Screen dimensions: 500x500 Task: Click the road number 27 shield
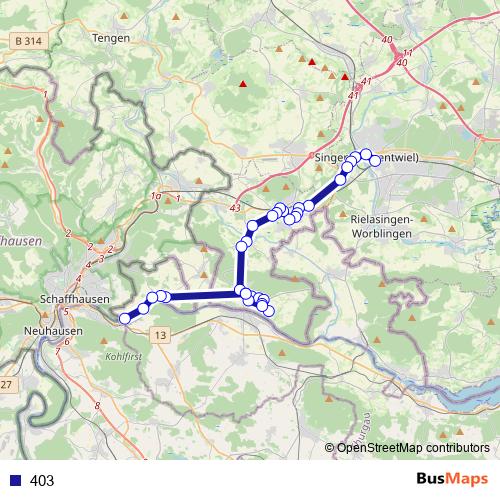tap(7, 385)
